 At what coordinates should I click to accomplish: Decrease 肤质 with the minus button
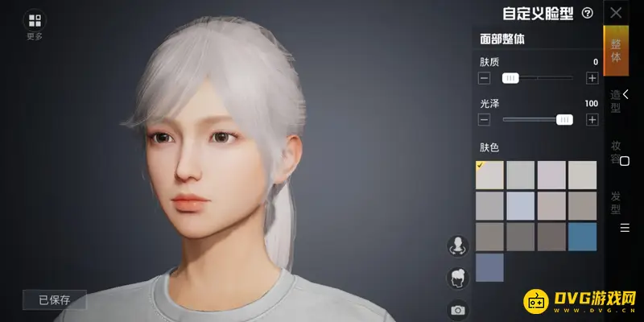[x=485, y=78]
